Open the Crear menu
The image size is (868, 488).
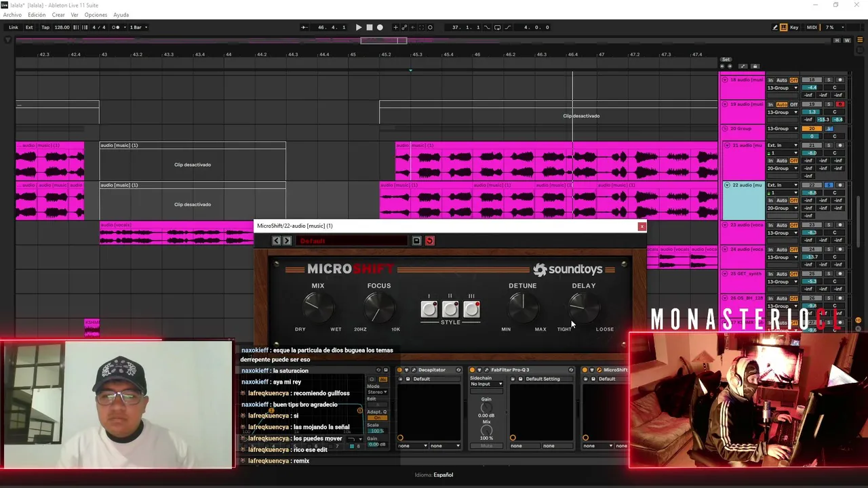[58, 15]
